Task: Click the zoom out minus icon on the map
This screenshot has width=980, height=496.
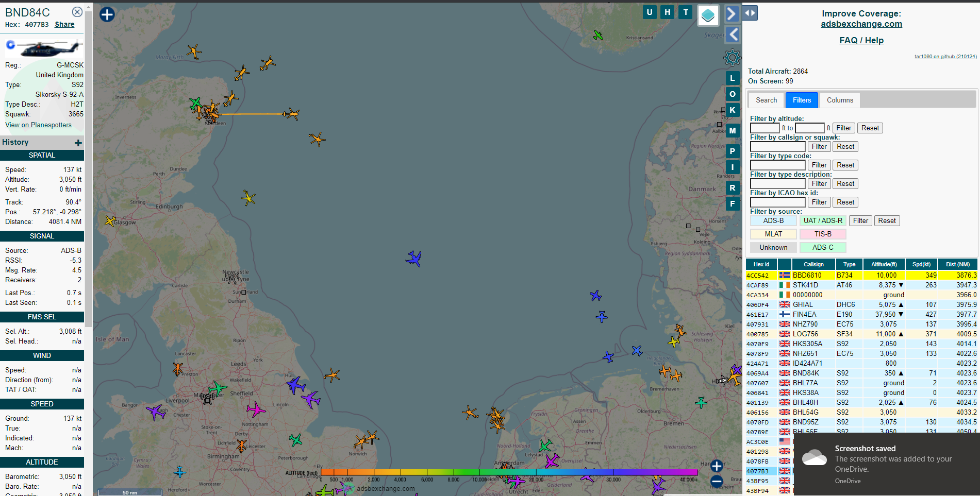Action: [x=717, y=482]
